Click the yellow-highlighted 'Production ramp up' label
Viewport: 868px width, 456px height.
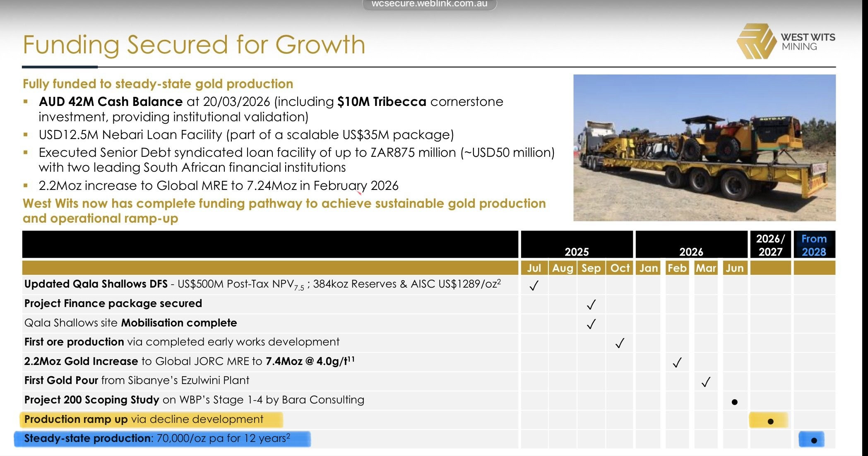[151, 420]
